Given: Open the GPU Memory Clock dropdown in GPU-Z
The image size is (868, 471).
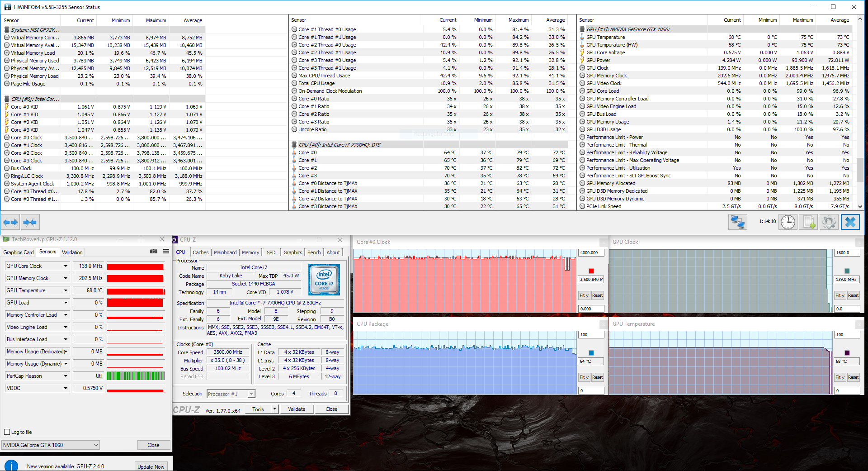Looking at the screenshot, I should (66, 278).
